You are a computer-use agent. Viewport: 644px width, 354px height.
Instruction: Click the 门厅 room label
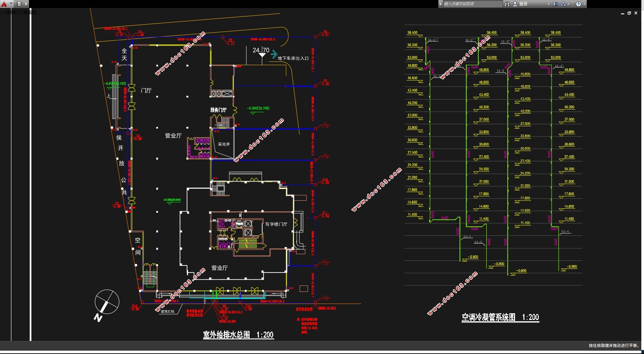tap(146, 91)
